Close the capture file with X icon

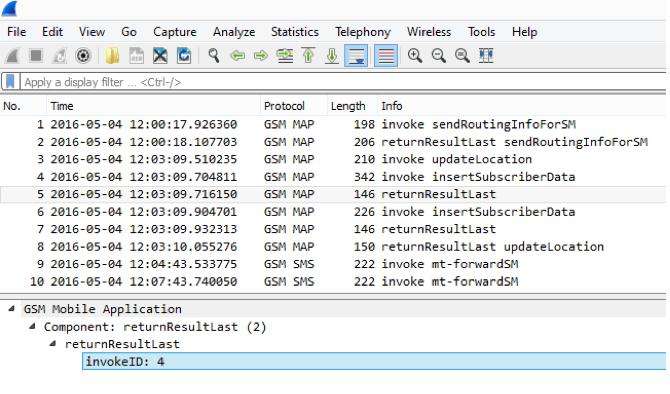pos(160,56)
